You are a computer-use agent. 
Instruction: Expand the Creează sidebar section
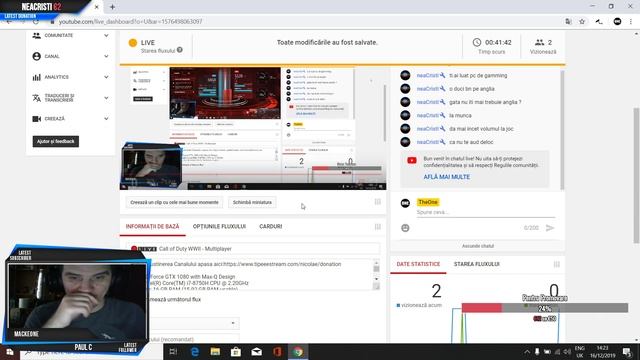106,119
